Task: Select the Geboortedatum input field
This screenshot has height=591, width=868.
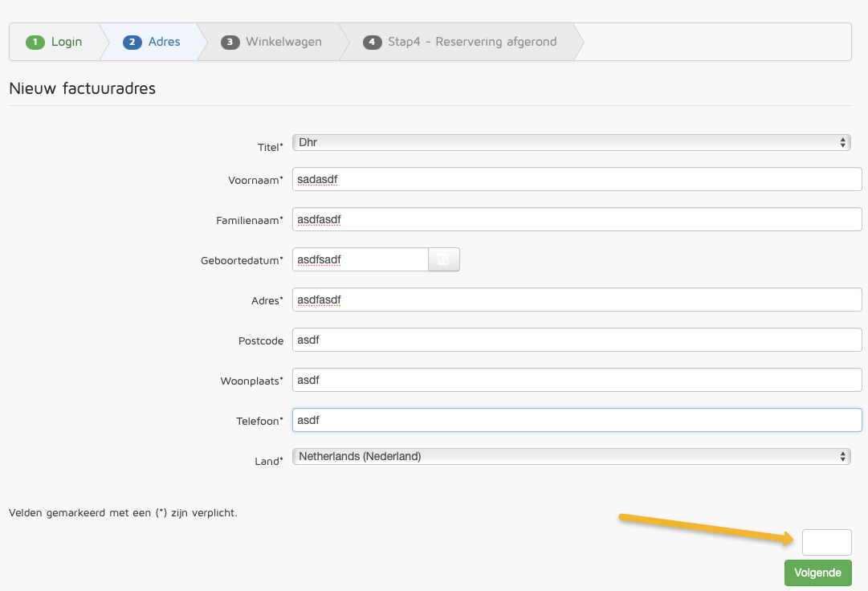Action: (x=361, y=259)
